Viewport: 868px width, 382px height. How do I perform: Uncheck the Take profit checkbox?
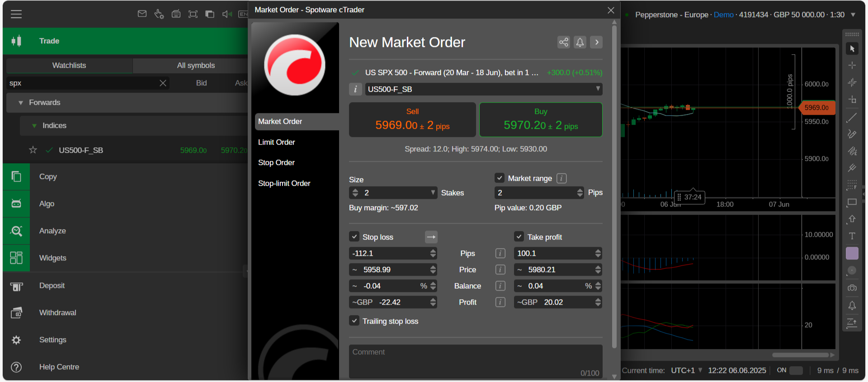pyautogui.click(x=519, y=236)
